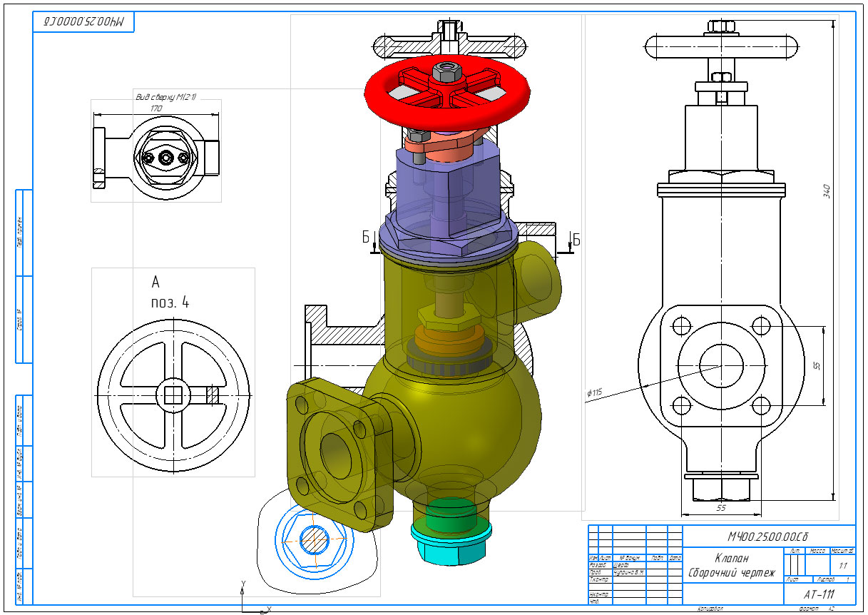This screenshot has height=615, width=868.
Task: Click the 'Дата' column header
Action: tap(675, 558)
